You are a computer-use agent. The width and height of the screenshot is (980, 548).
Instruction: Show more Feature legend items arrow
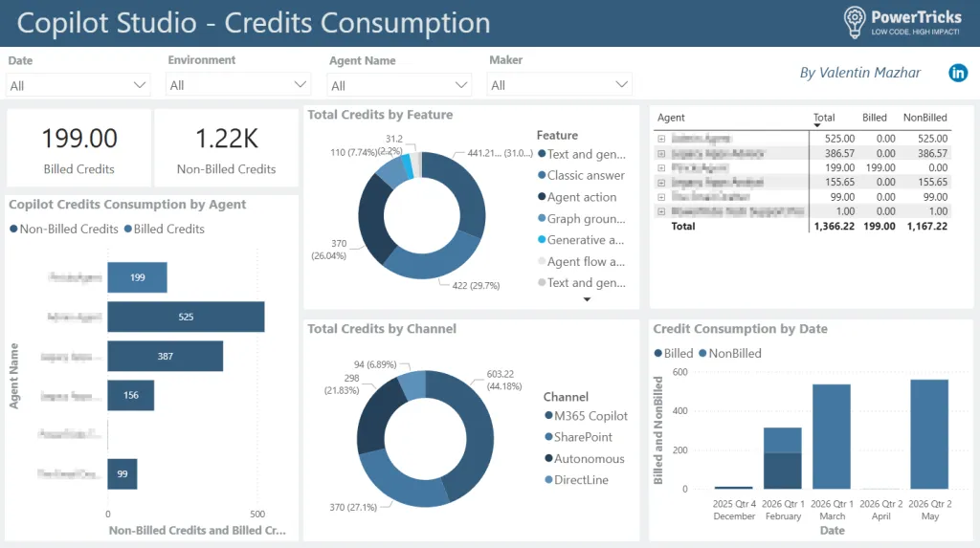pos(587,299)
